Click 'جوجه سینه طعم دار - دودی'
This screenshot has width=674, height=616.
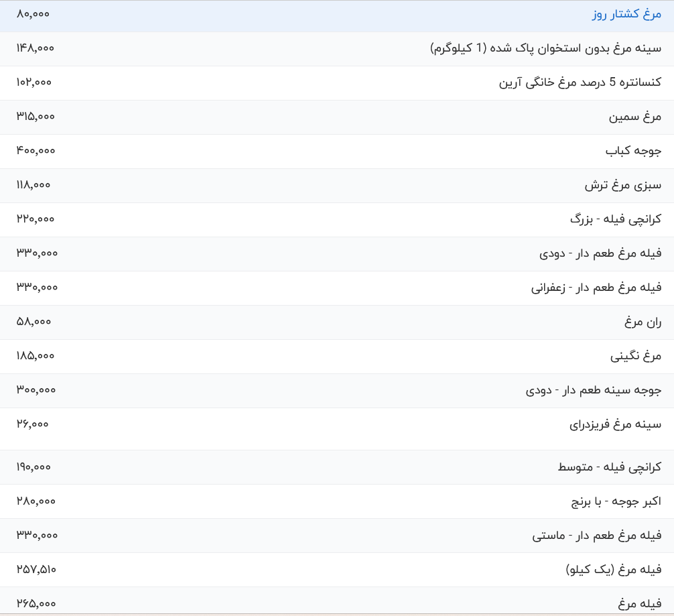594,390
